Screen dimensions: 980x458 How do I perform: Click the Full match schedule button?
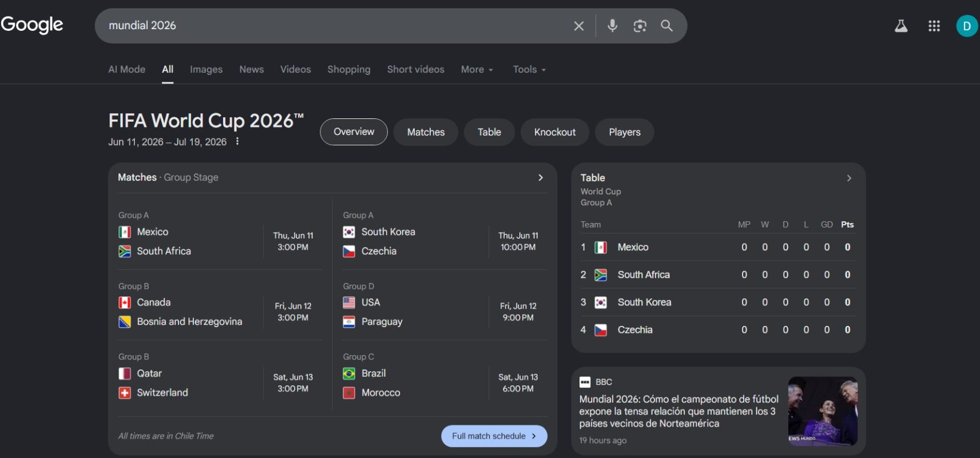[494, 436]
